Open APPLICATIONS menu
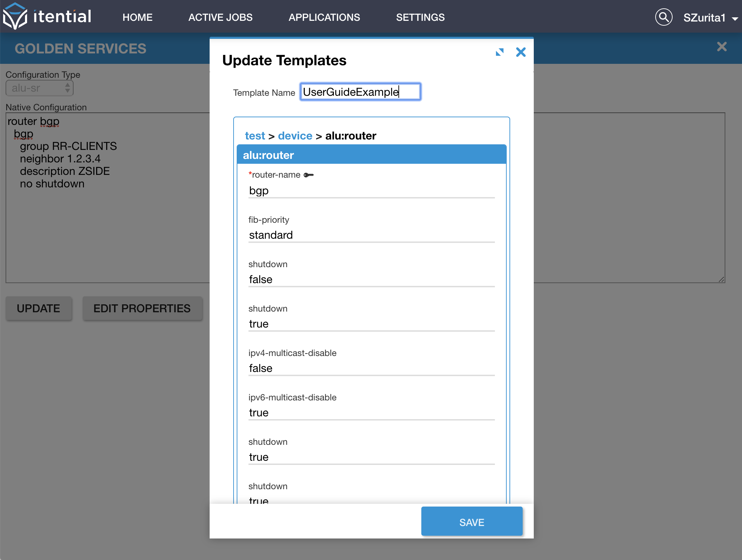Screen dimensions: 742x560 pos(324,17)
